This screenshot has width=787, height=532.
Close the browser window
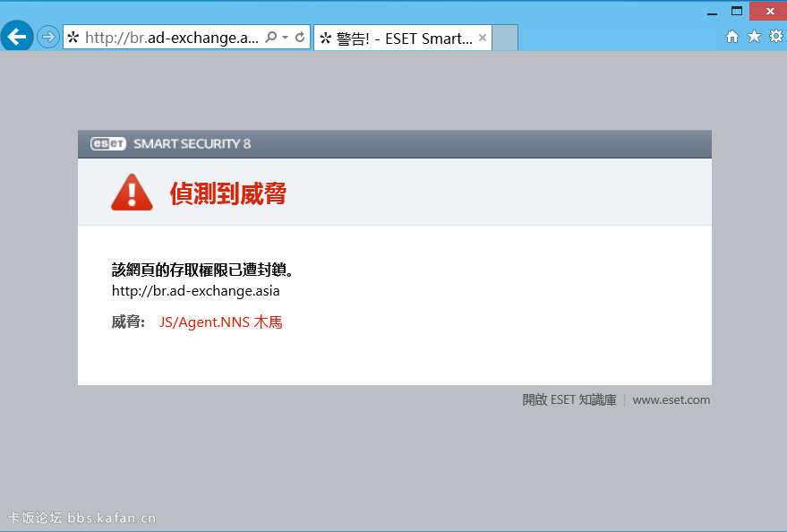768,11
